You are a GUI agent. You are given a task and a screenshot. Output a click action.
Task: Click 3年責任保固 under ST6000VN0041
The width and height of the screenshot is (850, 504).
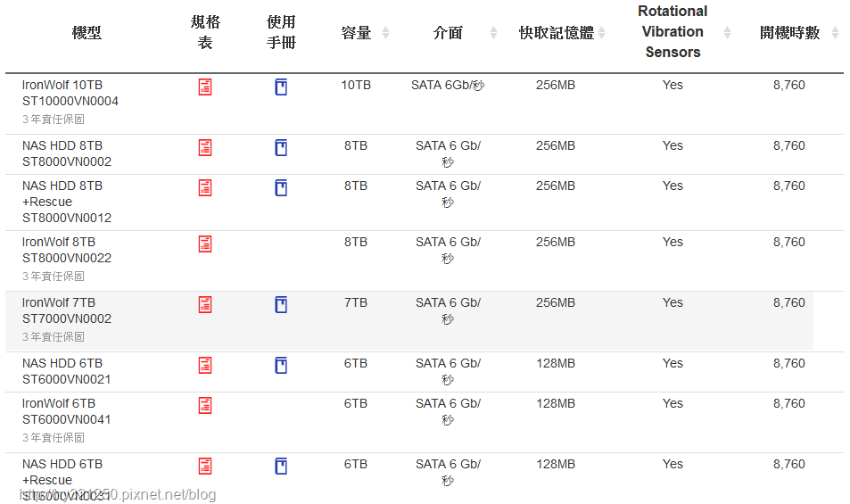54,438
